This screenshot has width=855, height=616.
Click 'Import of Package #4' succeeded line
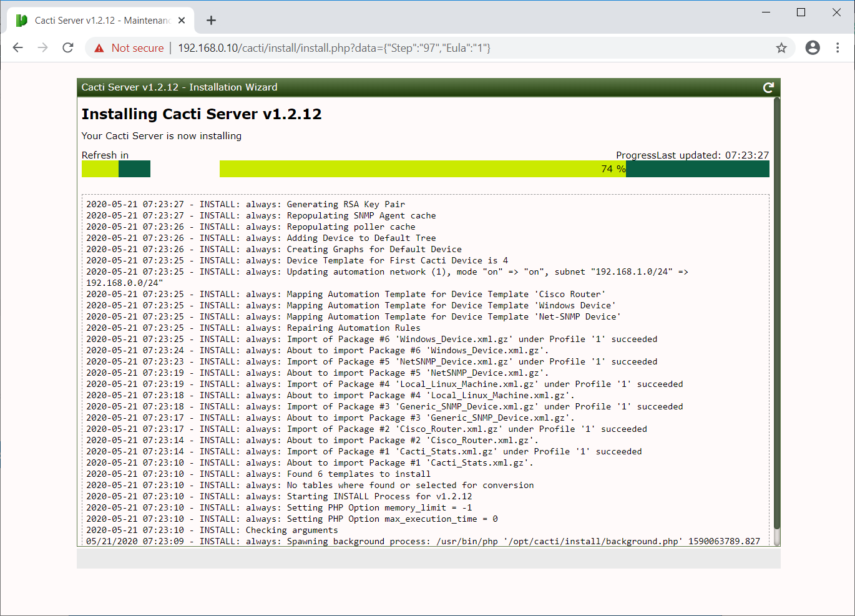384,384
